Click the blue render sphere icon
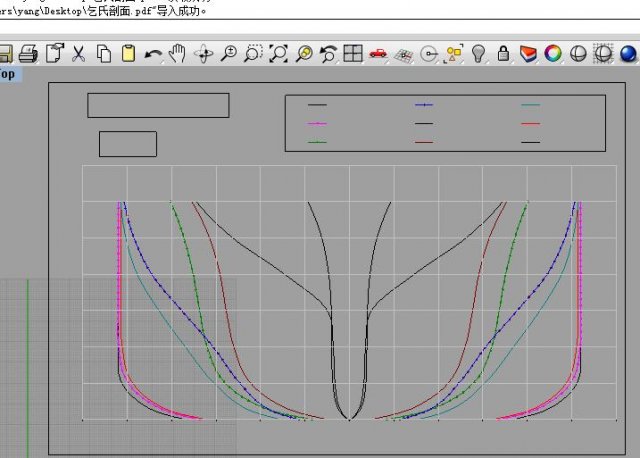Image resolution: width=640 pixels, height=458 pixels. point(628,54)
